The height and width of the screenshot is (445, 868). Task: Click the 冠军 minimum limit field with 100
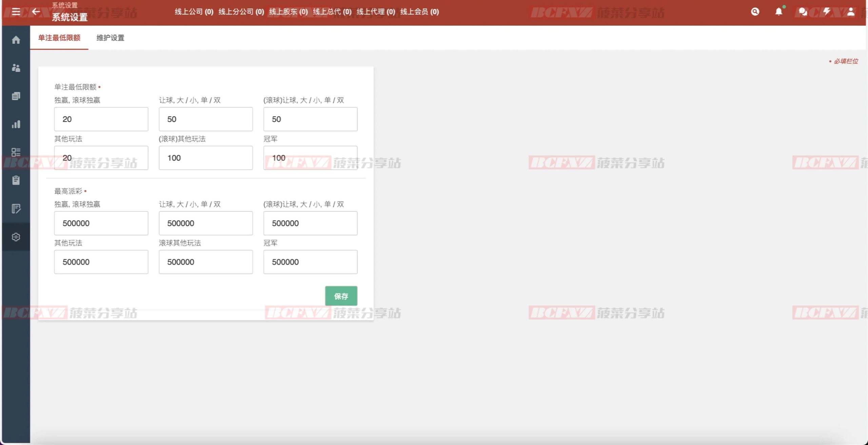[310, 158]
